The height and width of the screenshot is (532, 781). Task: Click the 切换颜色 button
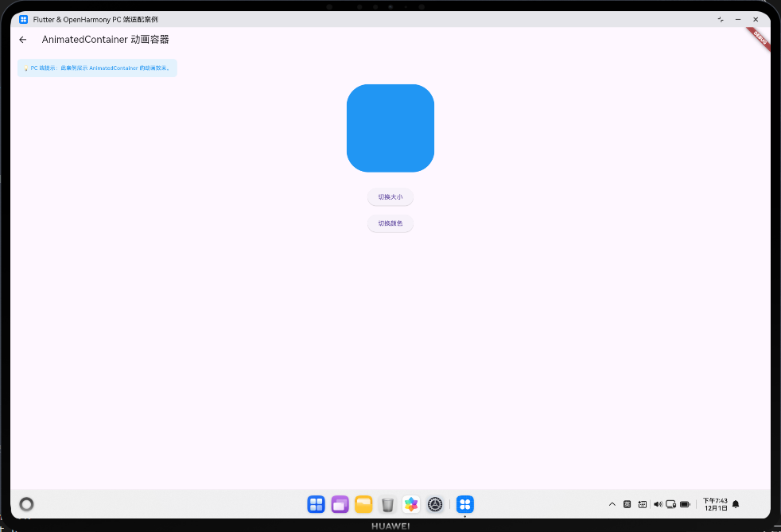pyautogui.click(x=390, y=223)
